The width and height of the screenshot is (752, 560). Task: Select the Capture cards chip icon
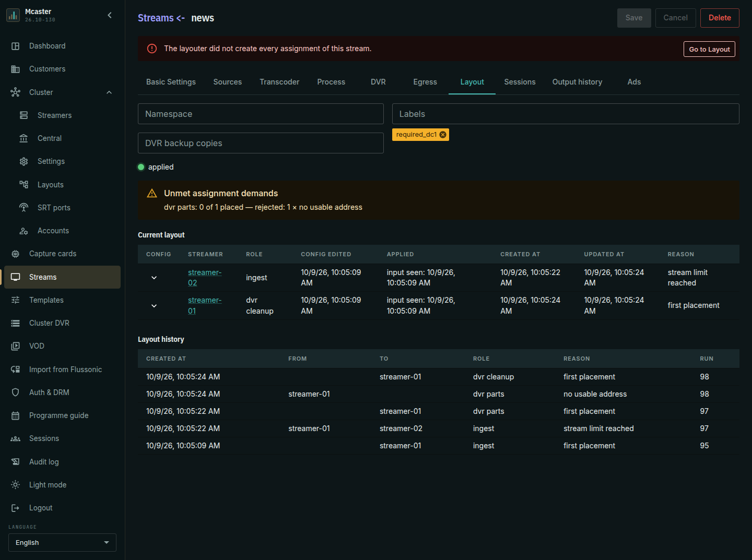pyautogui.click(x=16, y=254)
